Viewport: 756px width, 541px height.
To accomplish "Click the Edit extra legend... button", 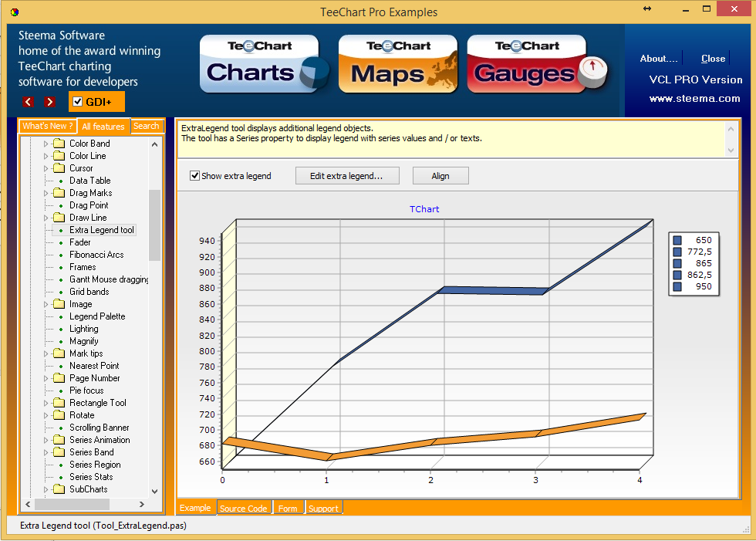I will (x=347, y=175).
